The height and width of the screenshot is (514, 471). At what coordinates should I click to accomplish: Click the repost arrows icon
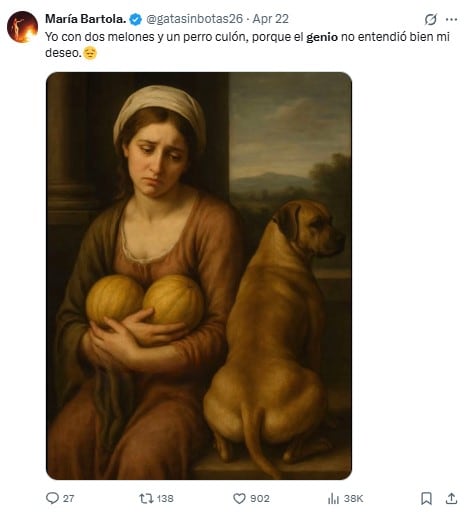pyautogui.click(x=146, y=498)
